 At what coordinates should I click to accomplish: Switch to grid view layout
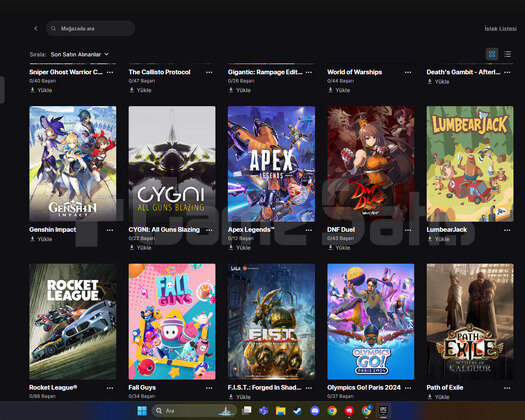tap(492, 54)
